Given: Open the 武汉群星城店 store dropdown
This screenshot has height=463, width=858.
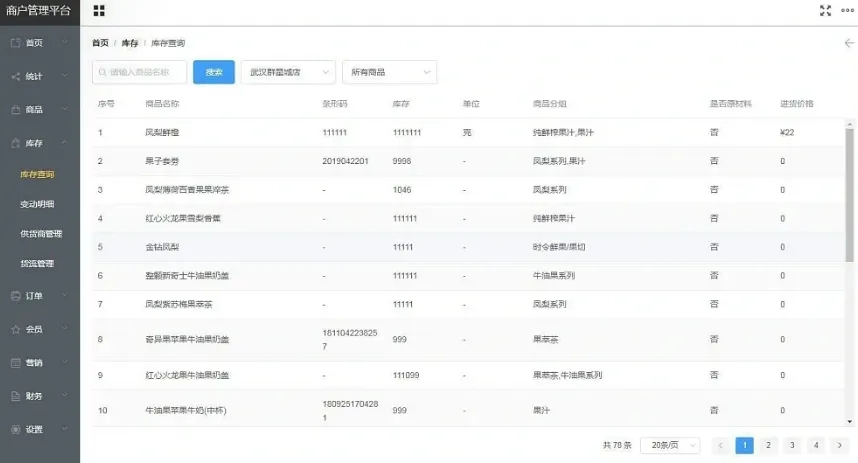Looking at the screenshot, I should click(288, 72).
